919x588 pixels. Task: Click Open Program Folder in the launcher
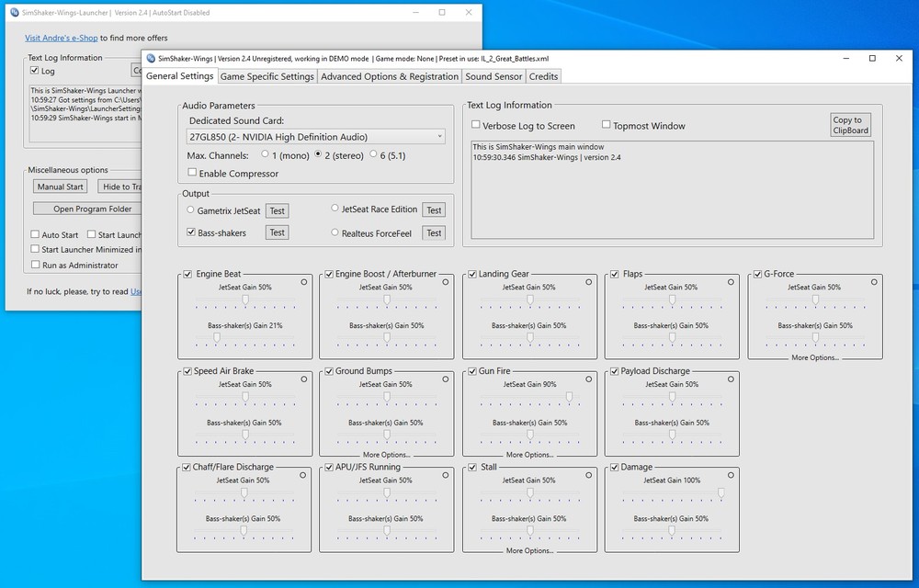click(95, 207)
